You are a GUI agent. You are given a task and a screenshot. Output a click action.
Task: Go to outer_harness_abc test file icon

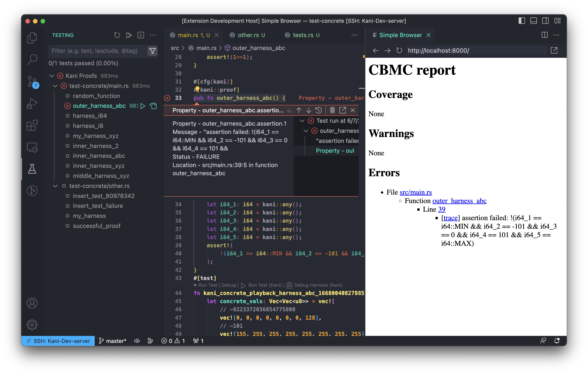(153, 106)
